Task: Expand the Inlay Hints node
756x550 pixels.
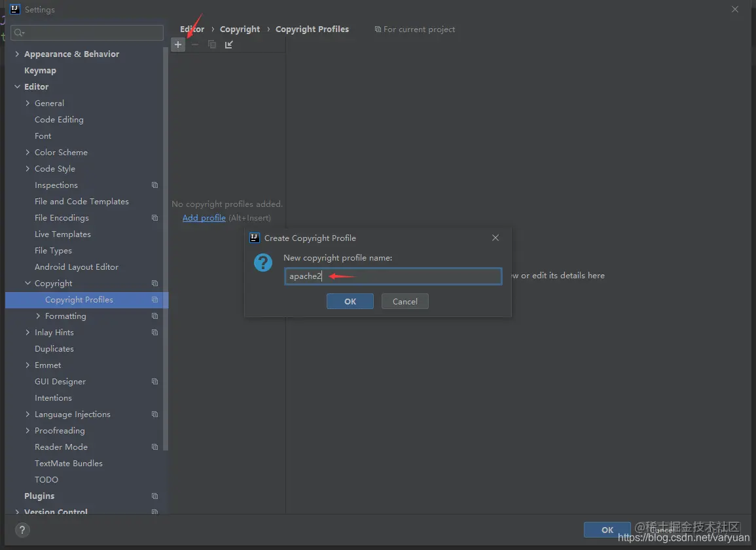Action: point(27,333)
